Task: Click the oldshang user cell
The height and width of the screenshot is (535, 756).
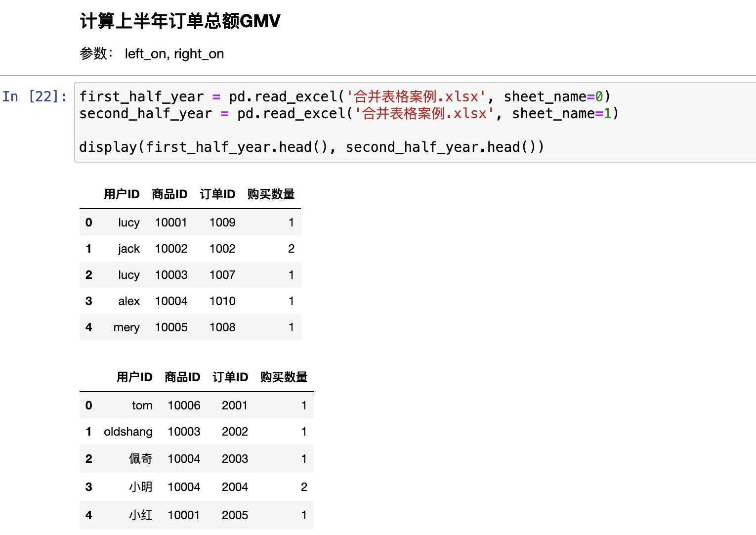Action: 128,432
